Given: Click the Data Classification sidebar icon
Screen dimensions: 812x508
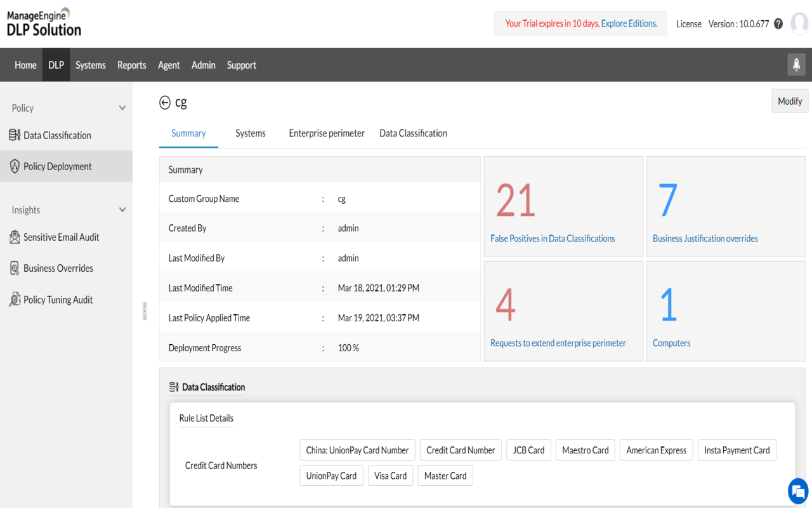Looking at the screenshot, I should click(x=15, y=135).
